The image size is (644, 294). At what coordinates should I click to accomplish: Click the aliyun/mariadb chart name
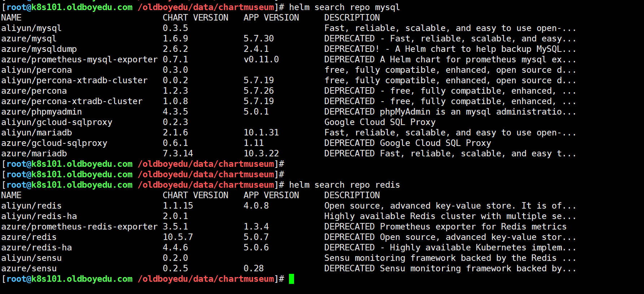pos(36,133)
